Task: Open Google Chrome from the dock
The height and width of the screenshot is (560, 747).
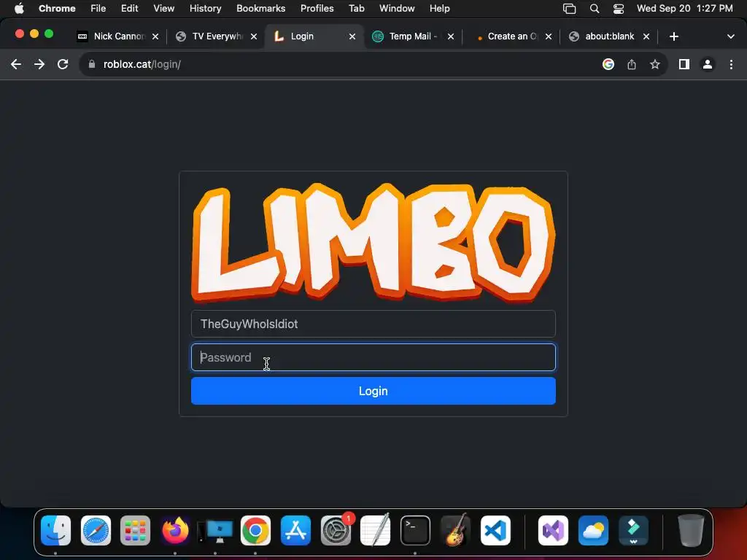Action: [x=255, y=530]
